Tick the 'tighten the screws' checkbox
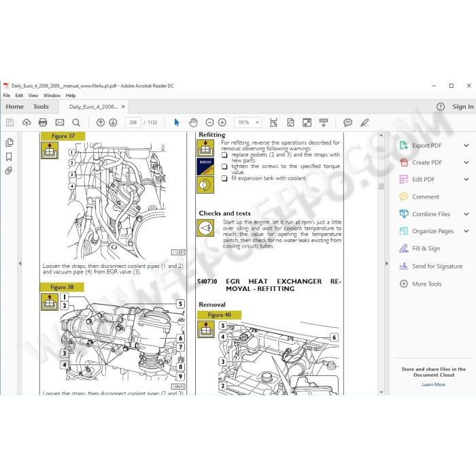Viewport: 476px width, 476px height. [x=224, y=167]
